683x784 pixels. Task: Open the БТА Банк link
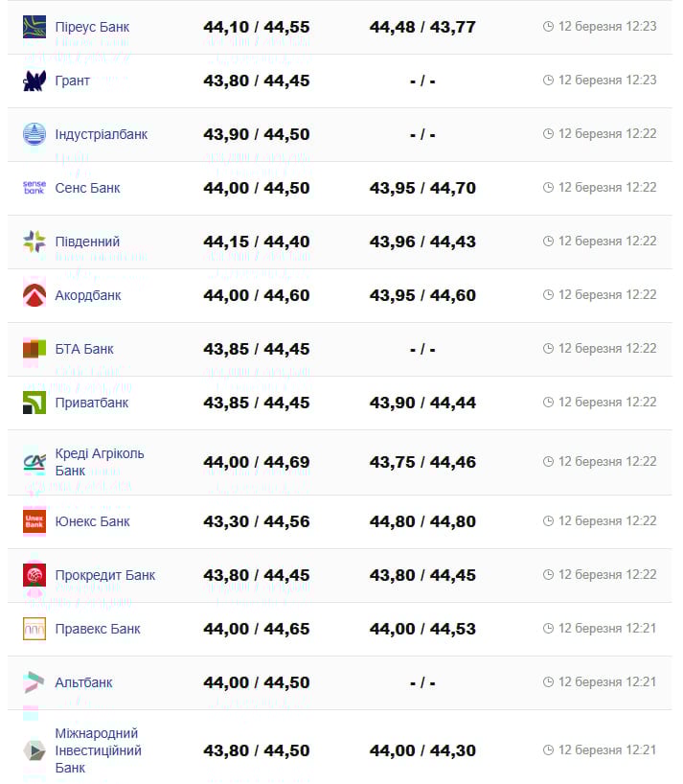tap(84, 349)
